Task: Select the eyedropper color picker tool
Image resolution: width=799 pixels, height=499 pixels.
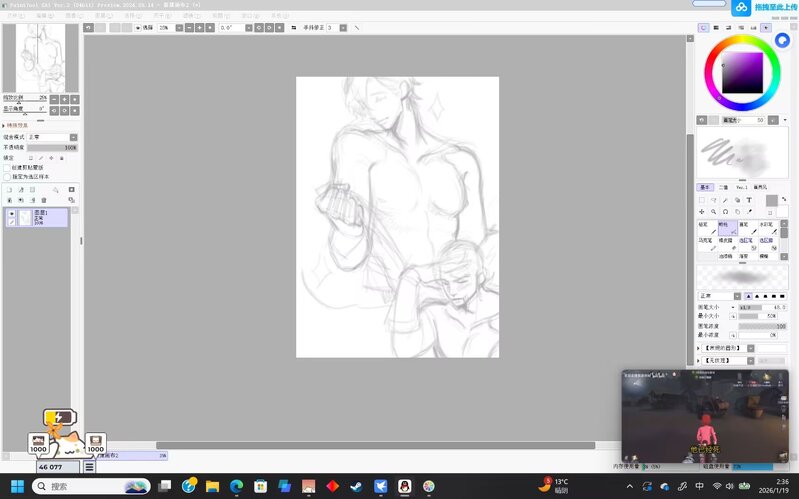Action: [x=749, y=212]
